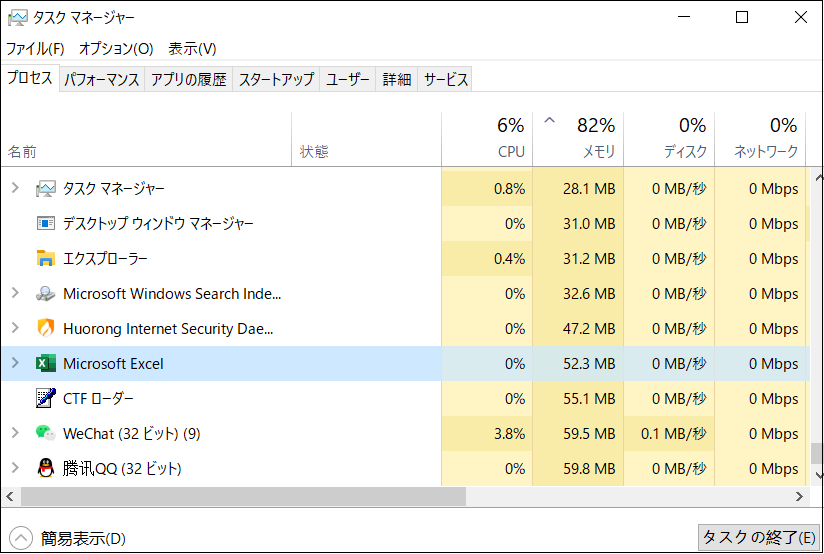The image size is (824, 554).
Task: Open the オプション(O) menu
Action: tap(116, 48)
